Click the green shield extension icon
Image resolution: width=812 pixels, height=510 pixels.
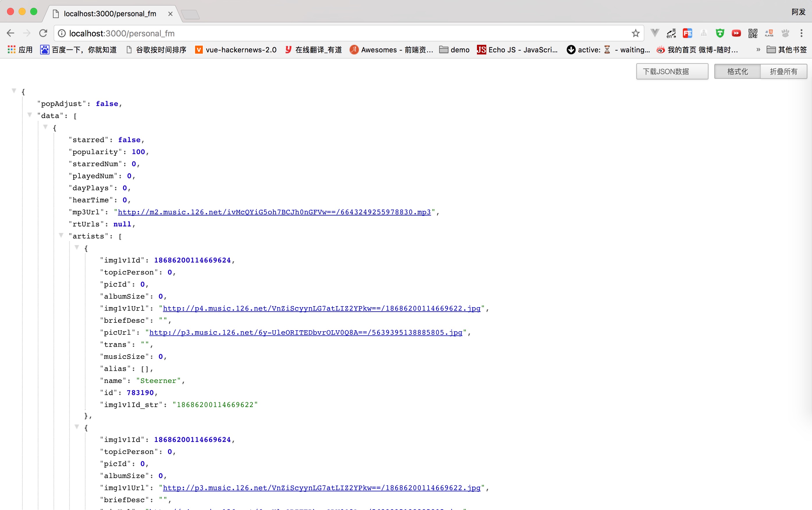tap(720, 33)
